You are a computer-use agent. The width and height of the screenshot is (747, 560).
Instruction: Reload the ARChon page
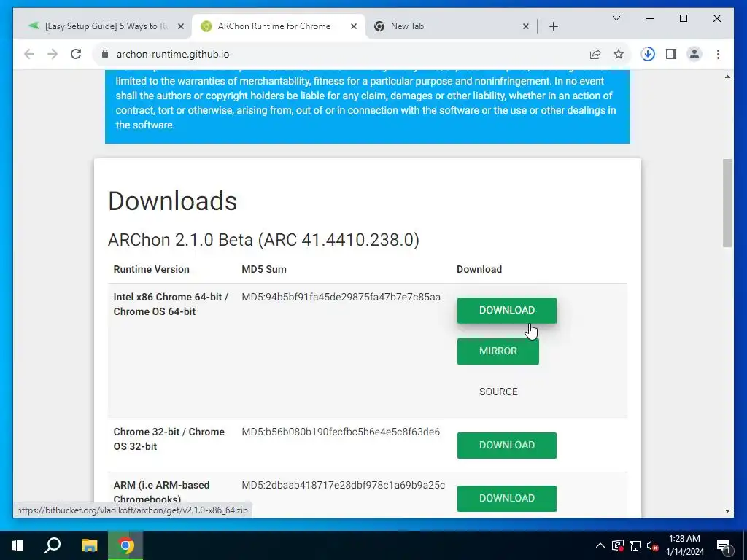[76, 54]
